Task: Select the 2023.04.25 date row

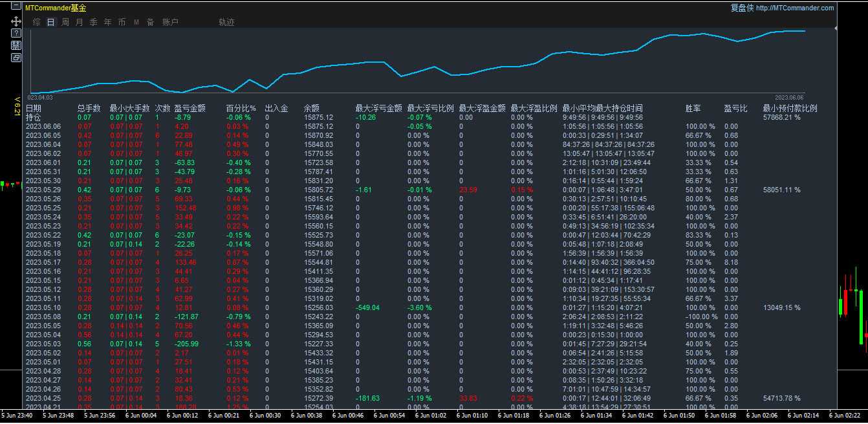Action: point(43,399)
